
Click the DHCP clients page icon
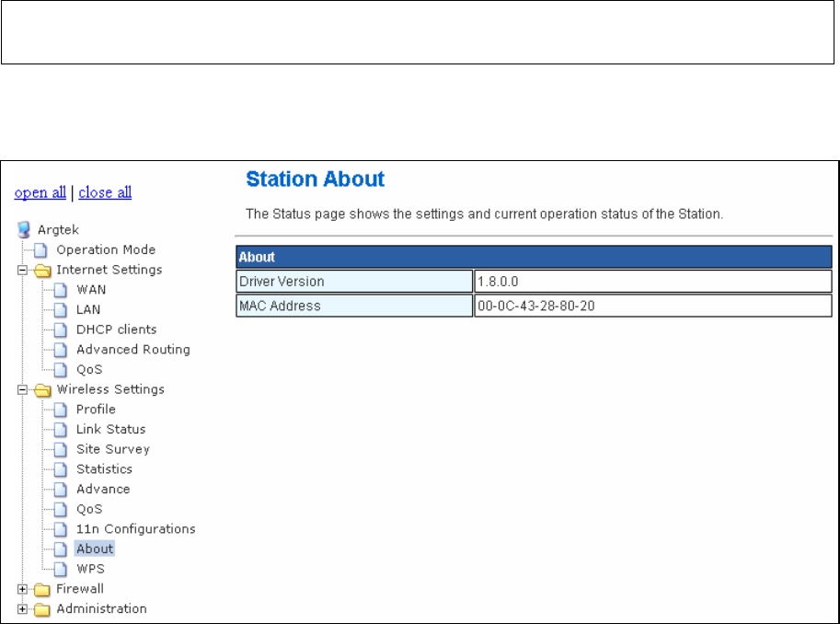[61, 329]
